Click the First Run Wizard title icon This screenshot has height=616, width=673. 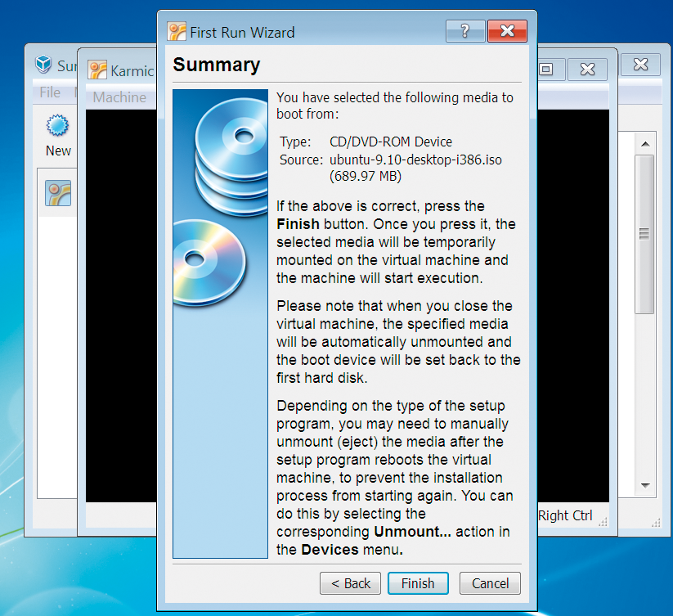tap(177, 32)
